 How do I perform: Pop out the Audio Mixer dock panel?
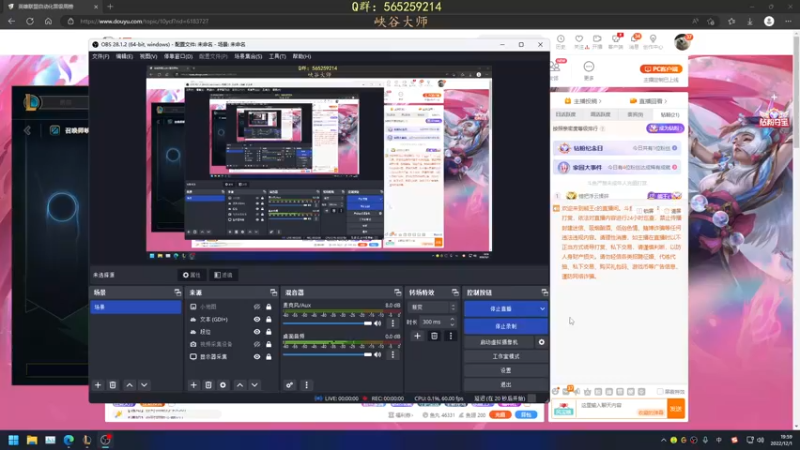(397, 292)
